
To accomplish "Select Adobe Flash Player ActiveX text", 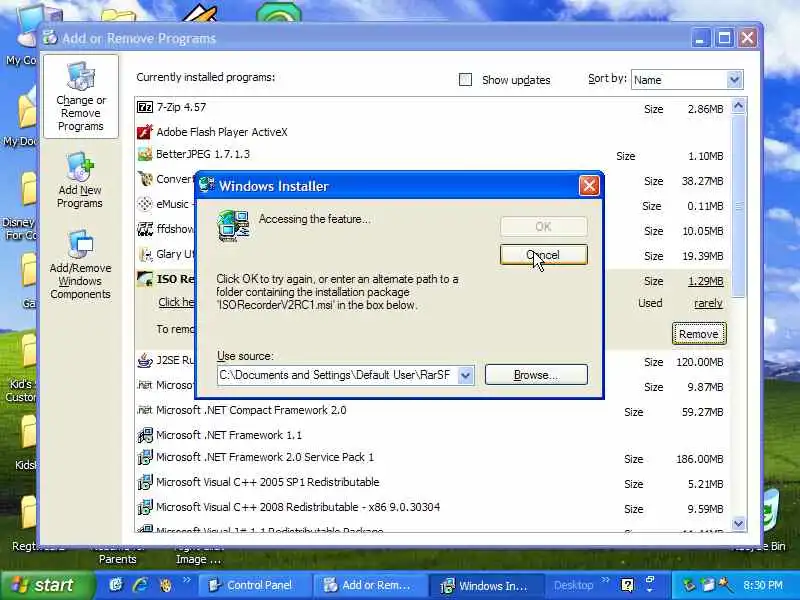I will tap(222, 132).
